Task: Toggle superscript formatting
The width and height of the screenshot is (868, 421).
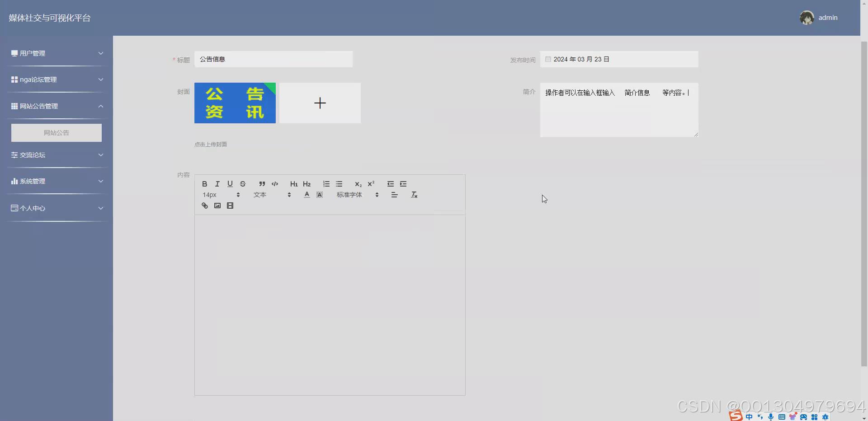Action: 371,184
